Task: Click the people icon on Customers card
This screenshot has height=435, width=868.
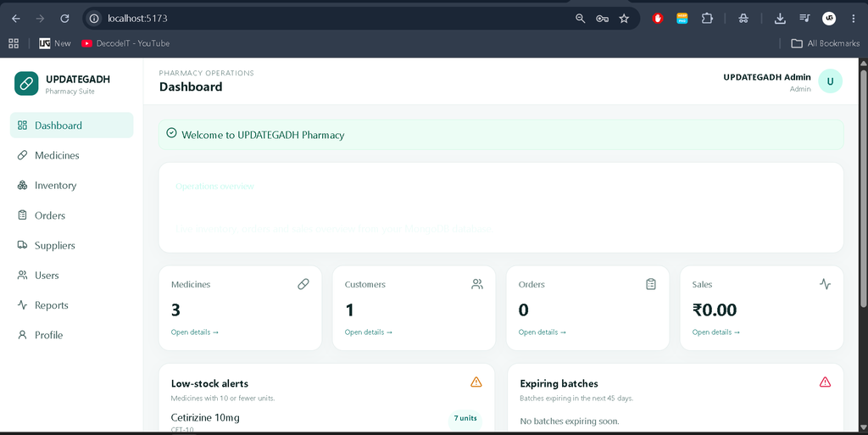Action: tap(477, 284)
